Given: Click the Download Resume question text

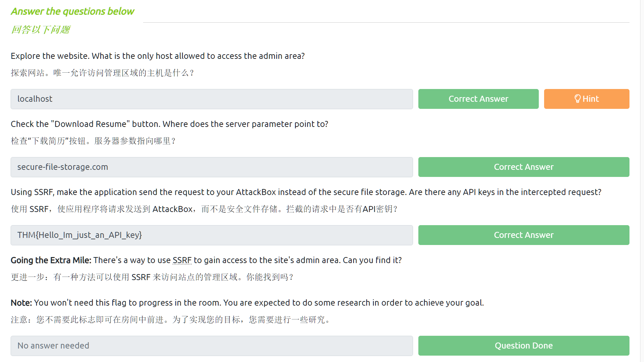Looking at the screenshot, I should pyautogui.click(x=169, y=124).
